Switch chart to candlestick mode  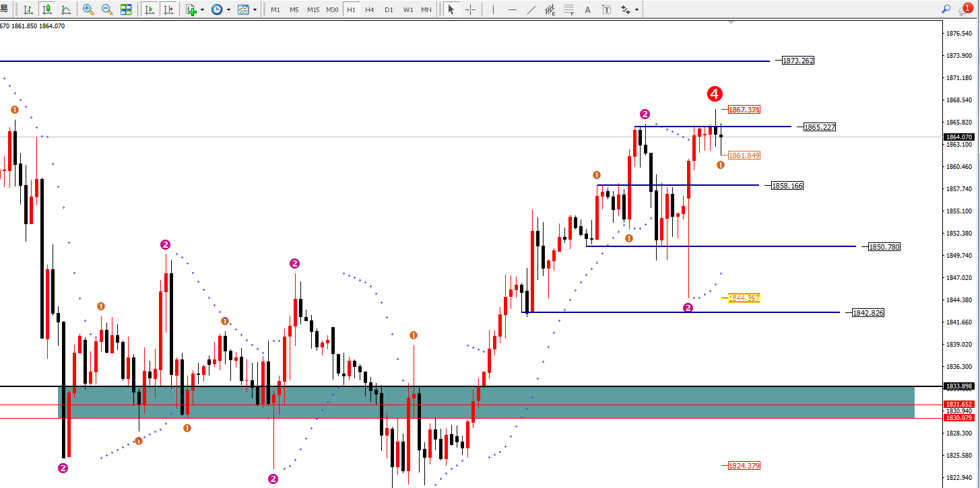pos(46,9)
